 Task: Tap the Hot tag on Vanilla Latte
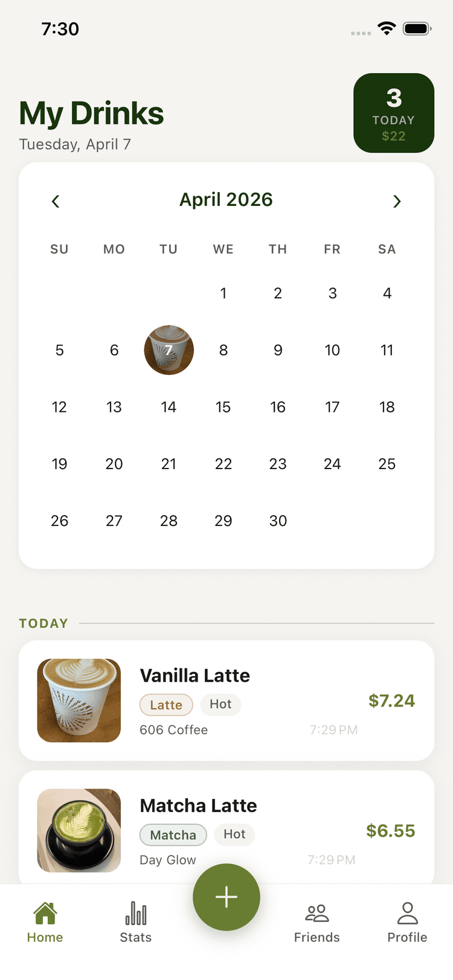(x=220, y=704)
